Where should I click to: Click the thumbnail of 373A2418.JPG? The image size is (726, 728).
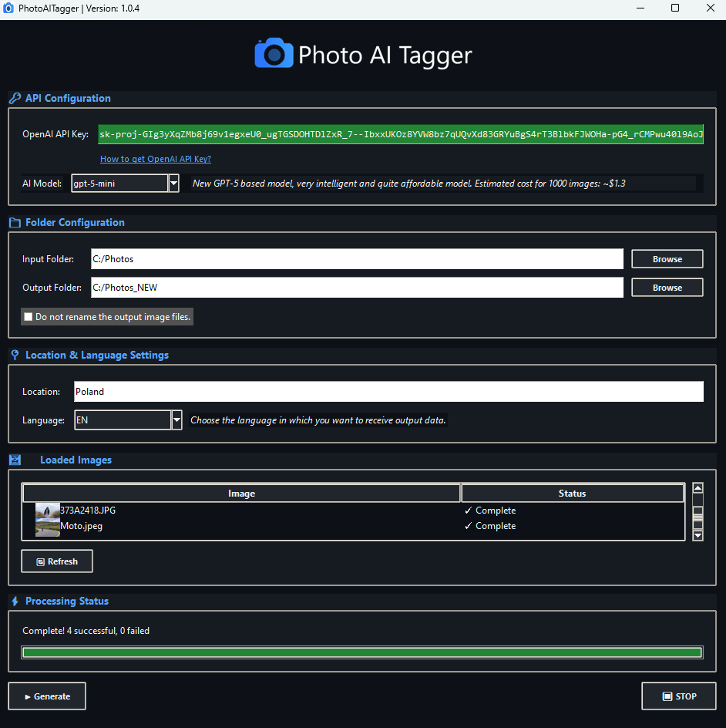pos(47,510)
